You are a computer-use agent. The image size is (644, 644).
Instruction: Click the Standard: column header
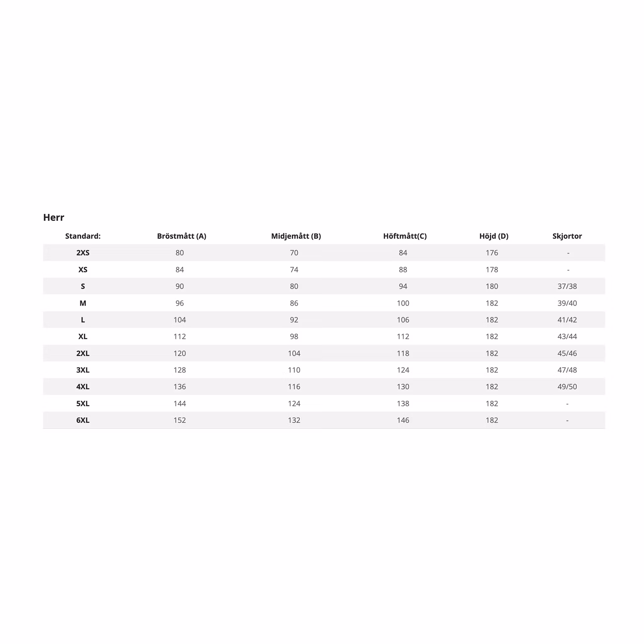83,236
